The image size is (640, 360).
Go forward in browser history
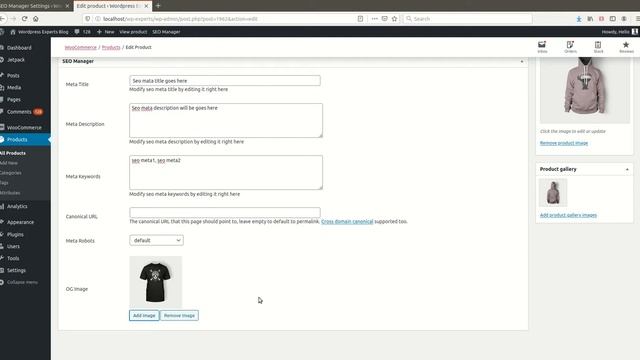[x=13, y=19]
